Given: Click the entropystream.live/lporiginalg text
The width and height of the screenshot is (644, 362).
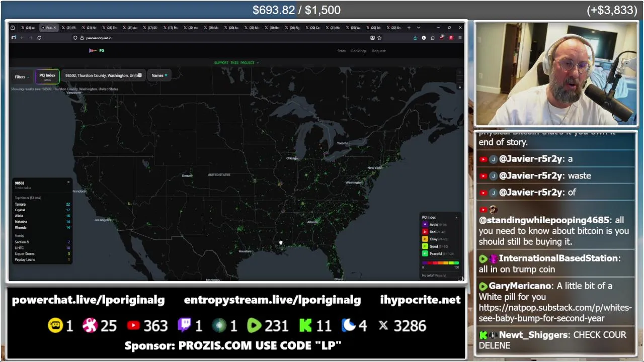Looking at the screenshot, I should coord(272,300).
